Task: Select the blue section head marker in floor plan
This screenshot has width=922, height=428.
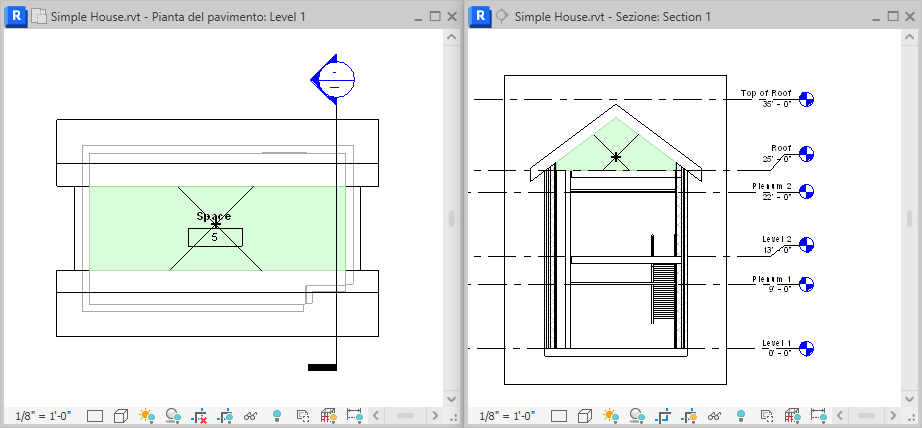Action: (333, 79)
